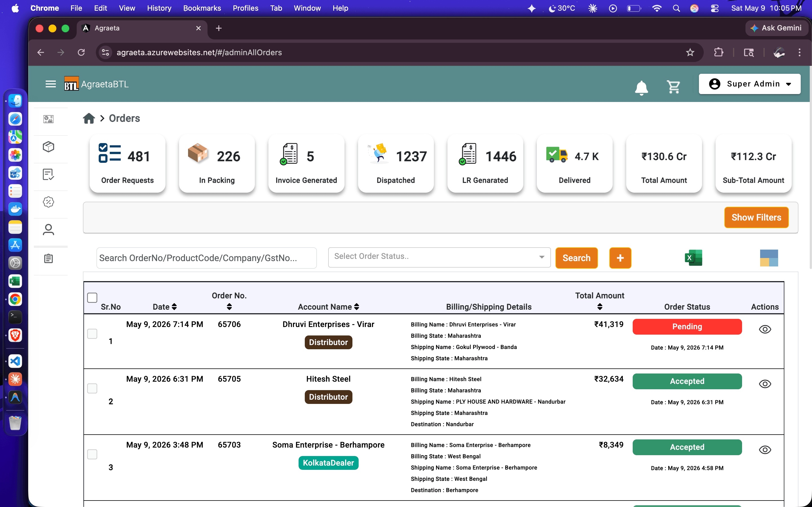This screenshot has height=507, width=812.
Task: Open the user profile sidebar icon
Action: point(48,230)
